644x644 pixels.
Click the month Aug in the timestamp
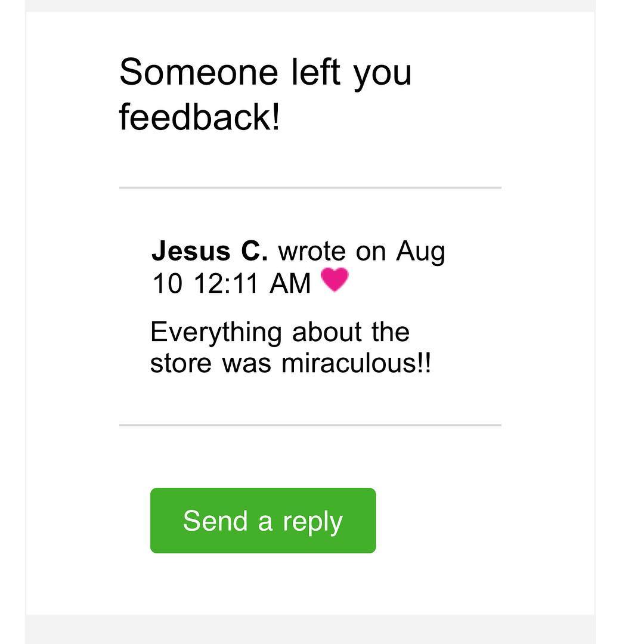coord(421,253)
